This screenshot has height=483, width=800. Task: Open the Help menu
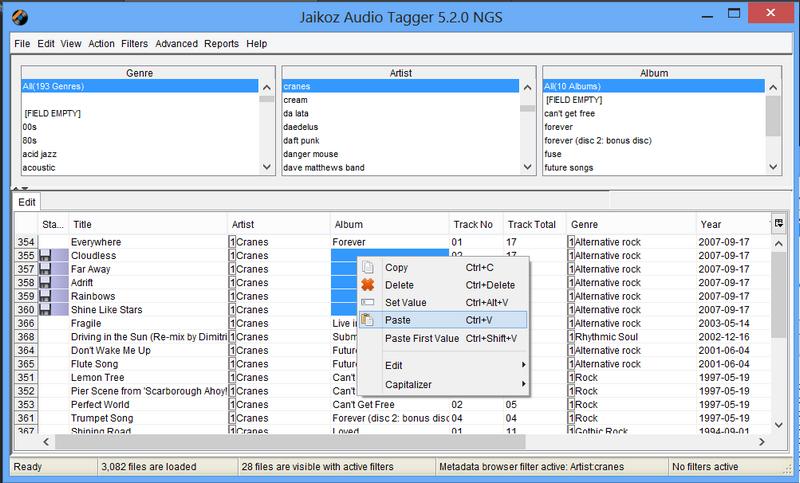tap(256, 44)
